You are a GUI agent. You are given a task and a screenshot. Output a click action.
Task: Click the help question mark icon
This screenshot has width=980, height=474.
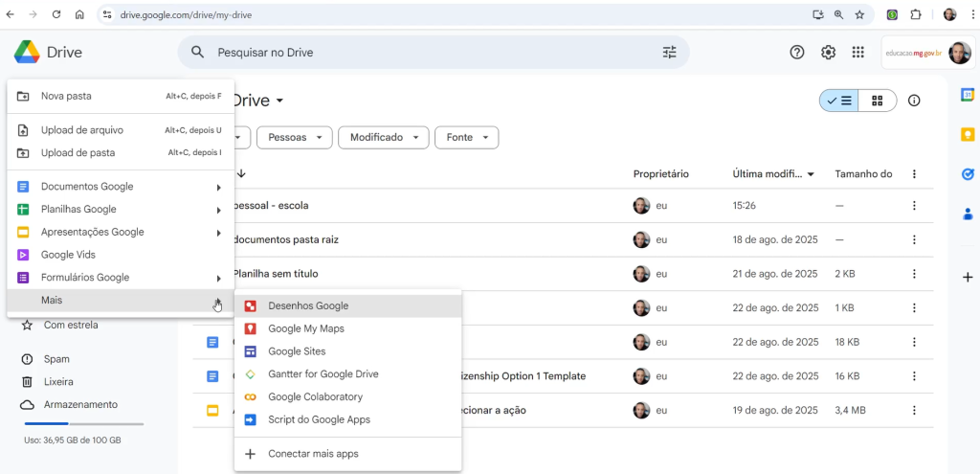click(797, 53)
